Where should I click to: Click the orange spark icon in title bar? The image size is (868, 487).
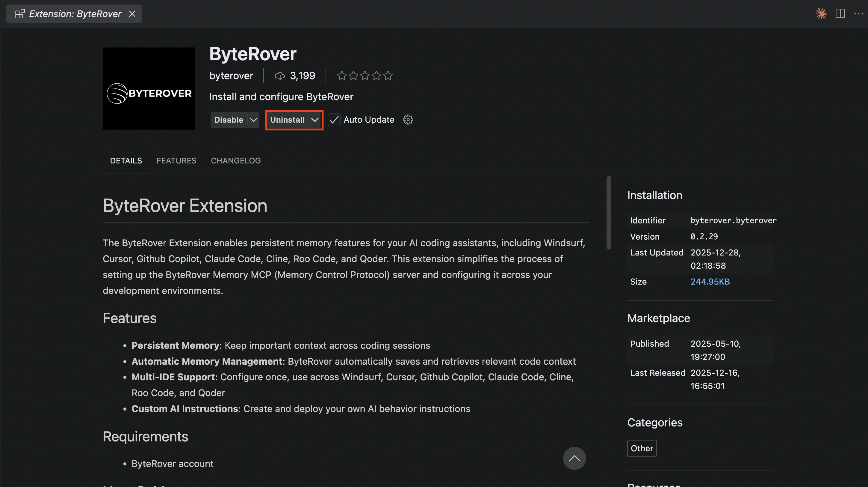tap(821, 14)
